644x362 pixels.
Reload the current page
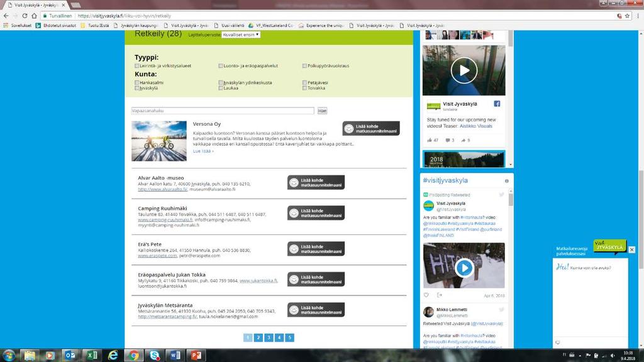pos(25,16)
